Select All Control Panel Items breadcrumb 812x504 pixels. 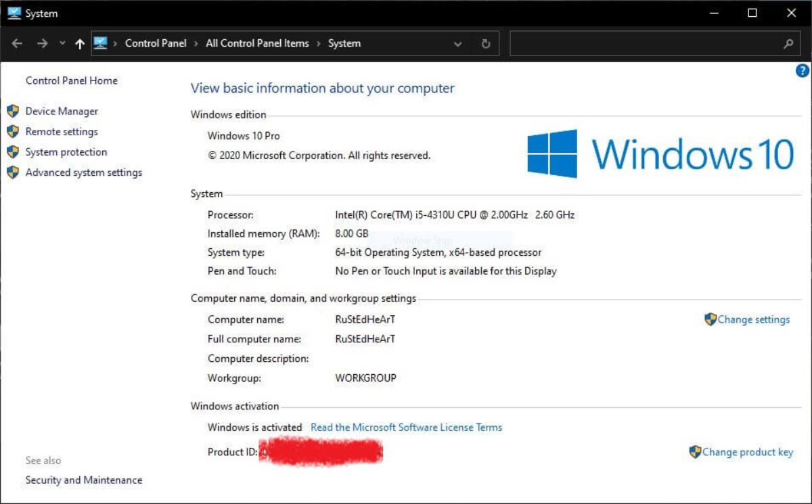coord(257,43)
